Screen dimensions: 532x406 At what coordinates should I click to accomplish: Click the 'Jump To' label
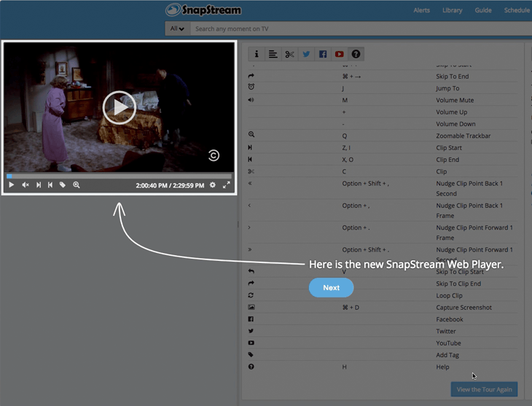(x=447, y=88)
